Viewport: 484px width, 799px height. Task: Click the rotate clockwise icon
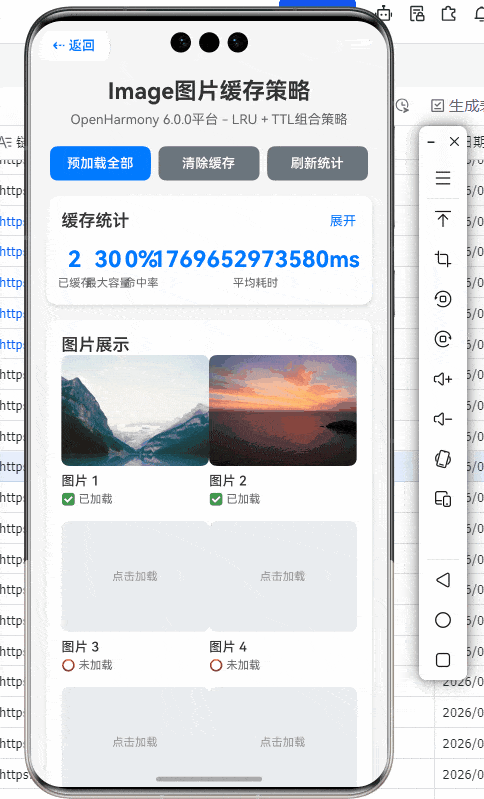point(443,339)
